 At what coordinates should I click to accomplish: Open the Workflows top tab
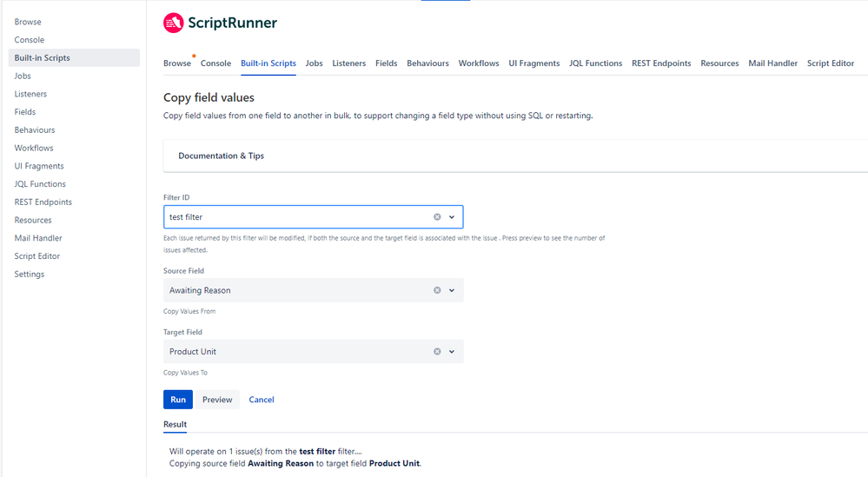coord(479,63)
